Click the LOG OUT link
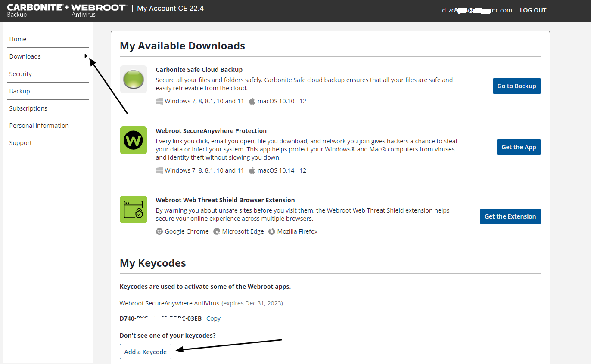Screen dimensions: 591x364 (533, 10)
